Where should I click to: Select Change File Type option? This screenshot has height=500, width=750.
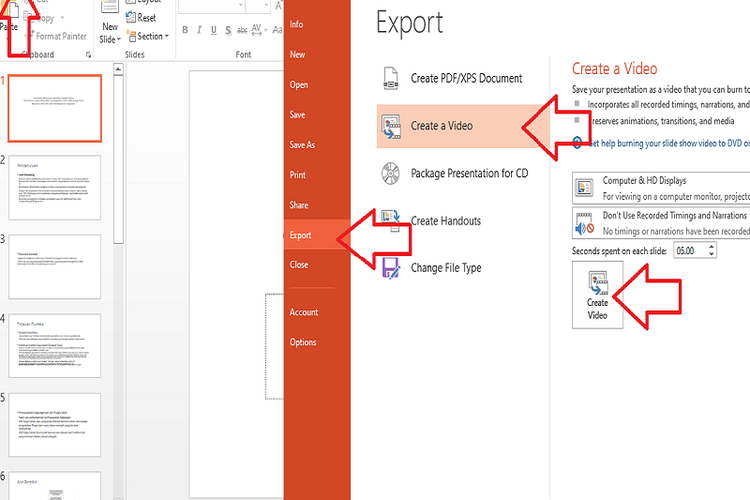point(445,268)
